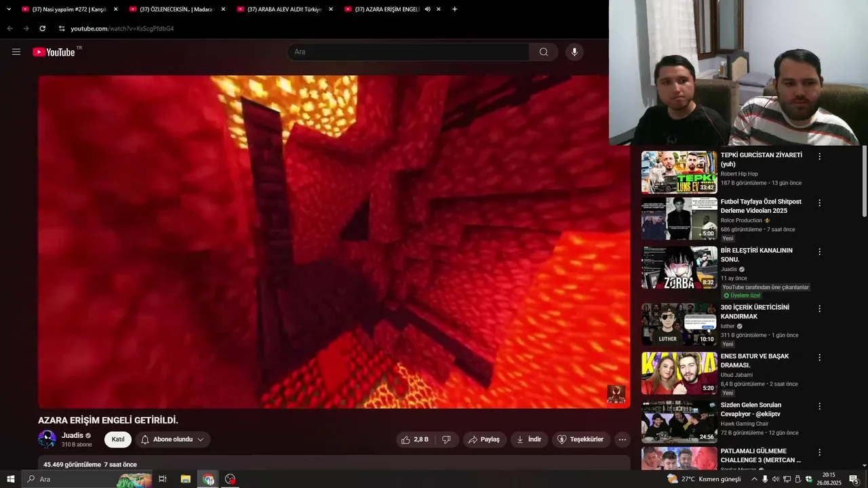Viewport: 868px width, 488px height.
Task: Click the Katıl join button
Action: (x=118, y=439)
